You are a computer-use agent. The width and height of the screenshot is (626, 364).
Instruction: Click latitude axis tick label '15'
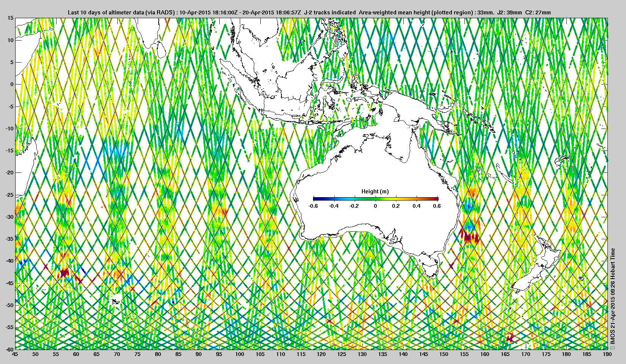[10, 18]
